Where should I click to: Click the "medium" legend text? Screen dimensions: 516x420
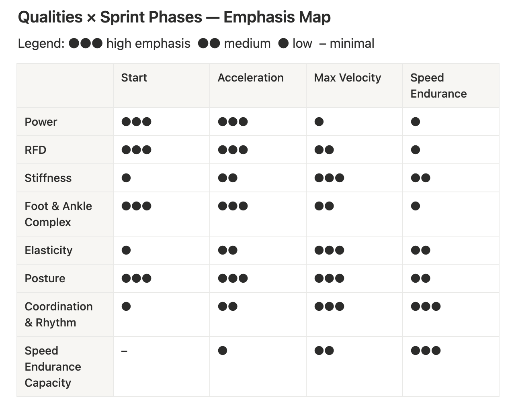pyautogui.click(x=247, y=43)
